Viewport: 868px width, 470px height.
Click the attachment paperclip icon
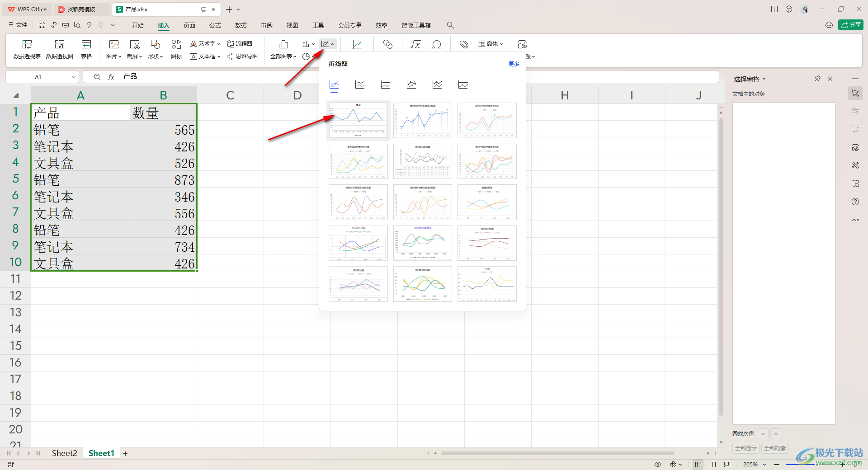pos(464,44)
